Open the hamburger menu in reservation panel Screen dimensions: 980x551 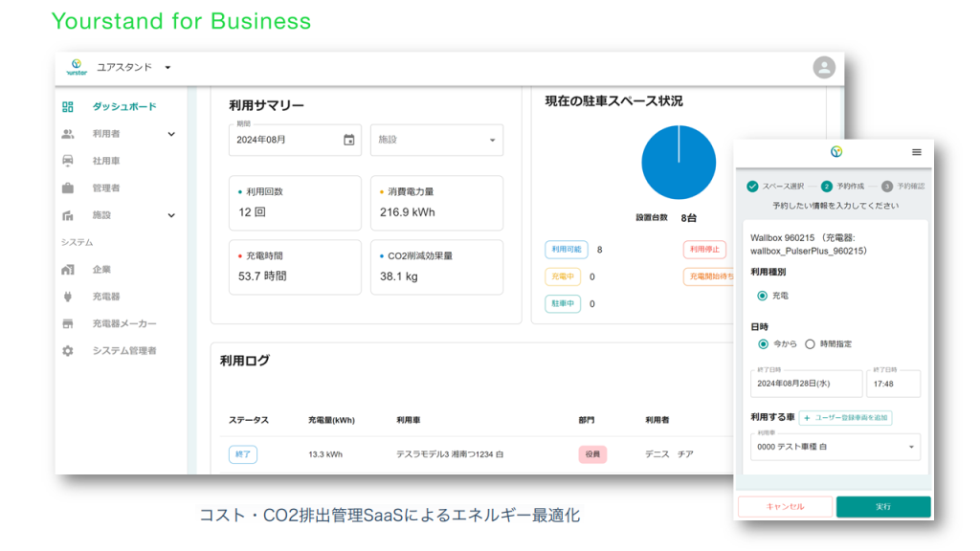[x=916, y=153]
